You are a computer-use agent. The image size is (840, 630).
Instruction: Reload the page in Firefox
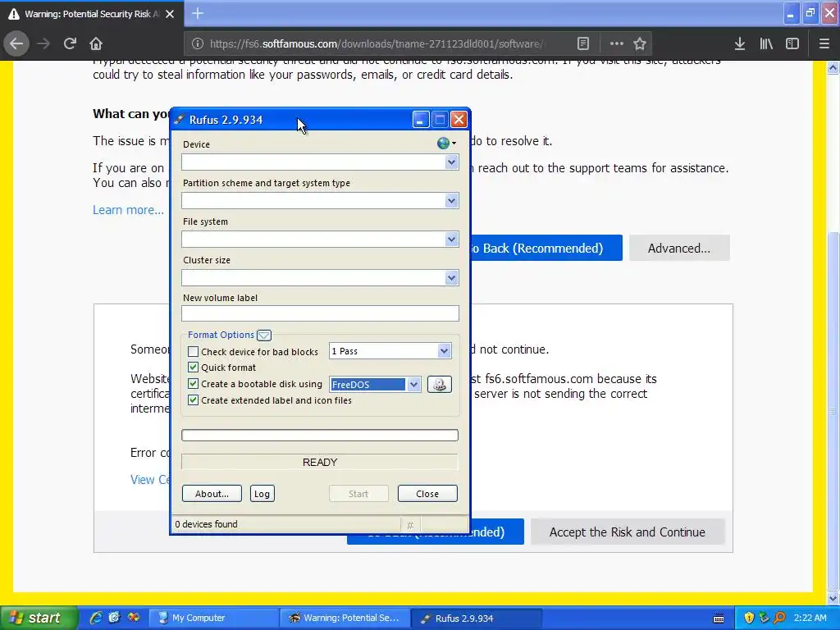pyautogui.click(x=70, y=43)
